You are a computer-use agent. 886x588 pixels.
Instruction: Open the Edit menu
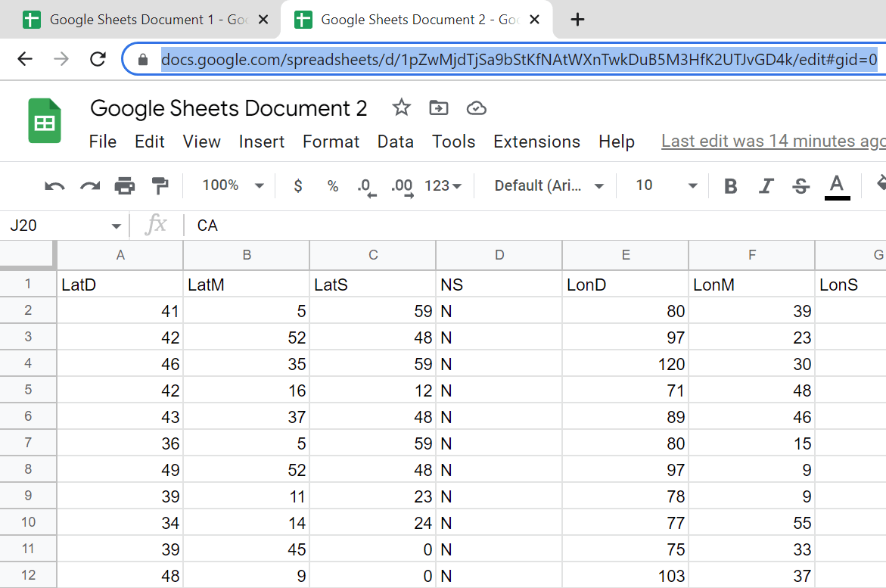[150, 142]
